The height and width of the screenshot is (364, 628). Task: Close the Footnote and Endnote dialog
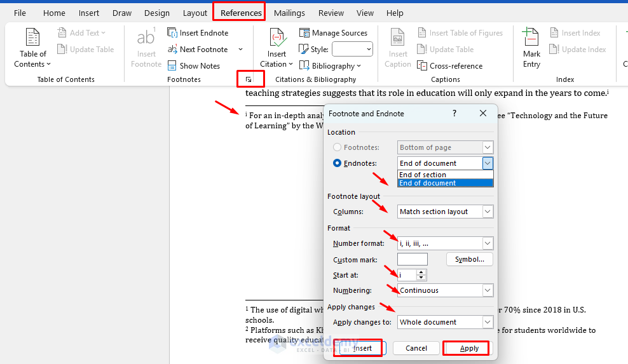pyautogui.click(x=483, y=113)
